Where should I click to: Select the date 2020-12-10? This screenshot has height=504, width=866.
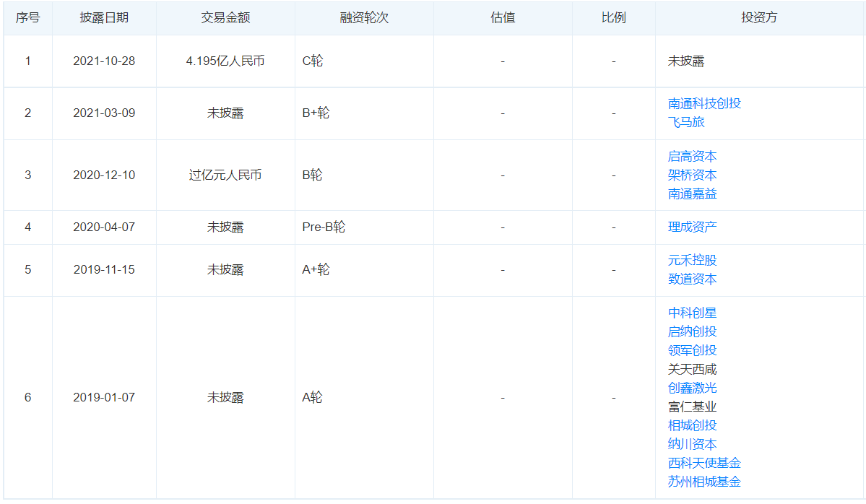(104, 175)
